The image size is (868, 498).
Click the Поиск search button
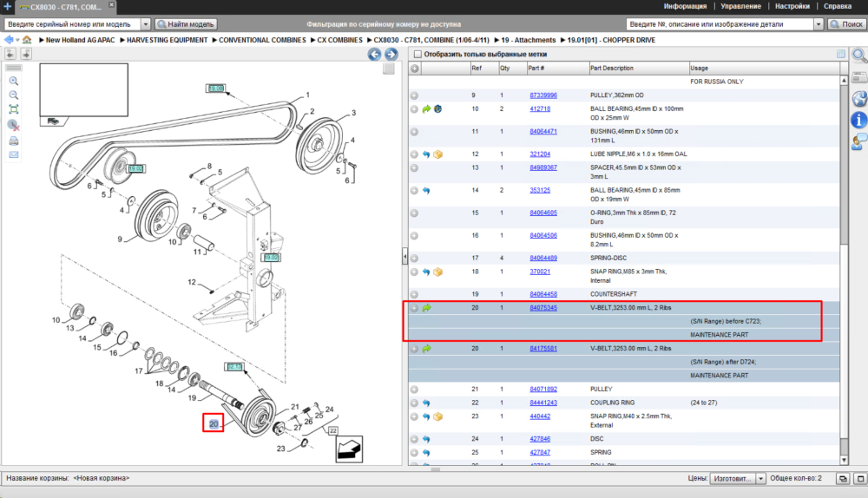(846, 24)
